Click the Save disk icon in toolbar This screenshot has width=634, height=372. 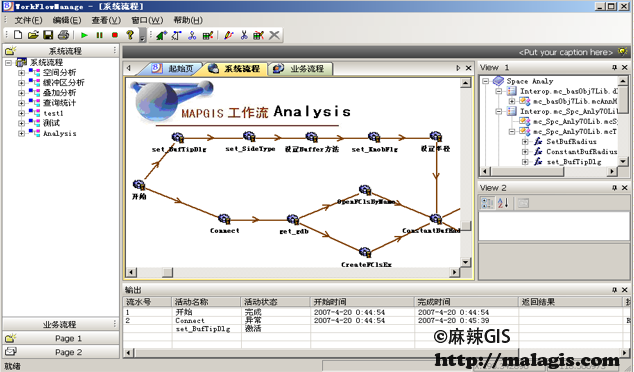pyautogui.click(x=48, y=35)
